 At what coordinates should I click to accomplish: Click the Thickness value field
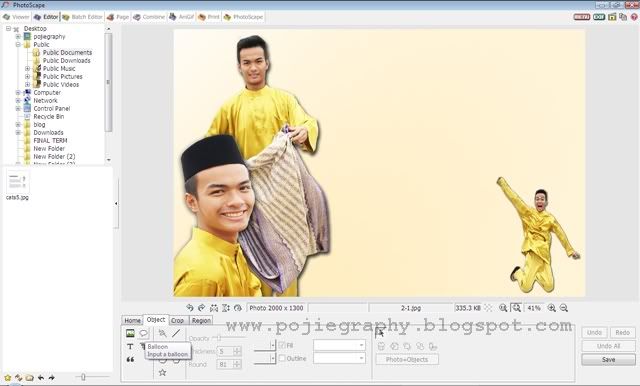tap(225, 351)
